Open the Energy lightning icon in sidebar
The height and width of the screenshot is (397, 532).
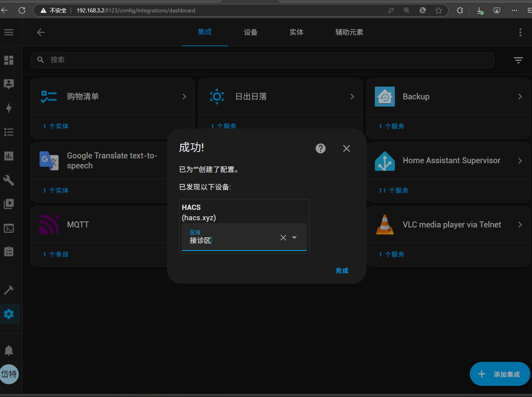point(9,108)
